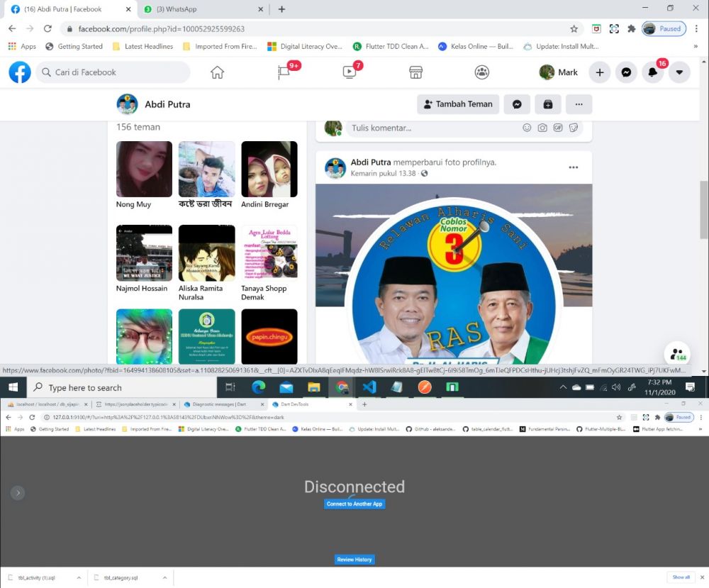Open the Groups icon in the top navigation
This screenshot has height=588, width=709.
click(x=482, y=72)
